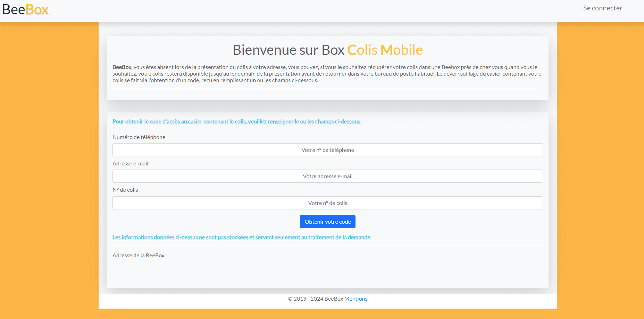Click the Numéro de téléphone label
The image size is (644, 319).
tap(139, 137)
